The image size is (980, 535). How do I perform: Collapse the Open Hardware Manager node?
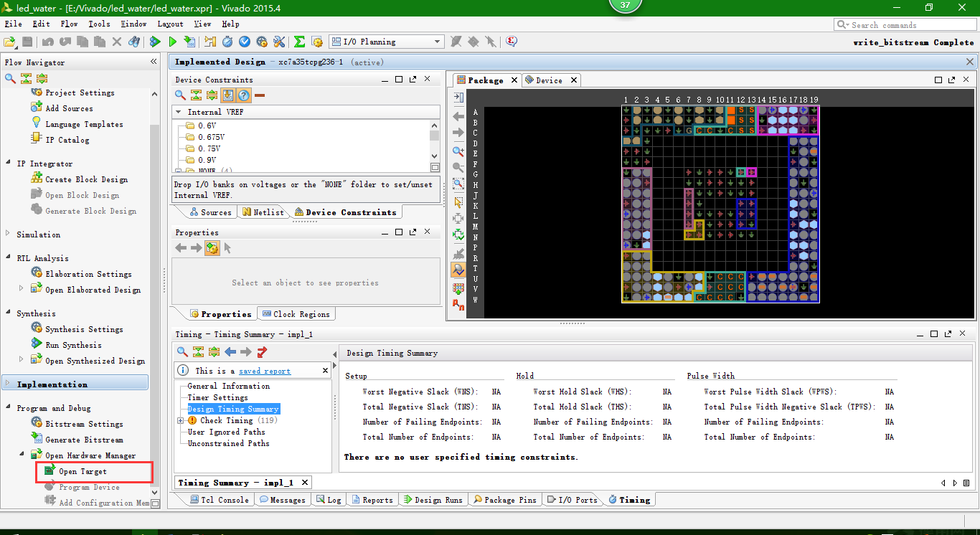click(22, 455)
